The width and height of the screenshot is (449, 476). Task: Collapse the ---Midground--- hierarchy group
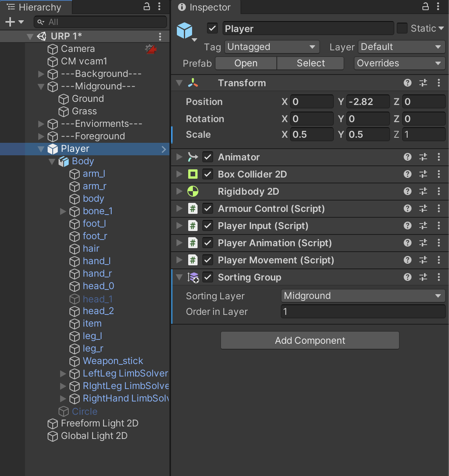[41, 86]
